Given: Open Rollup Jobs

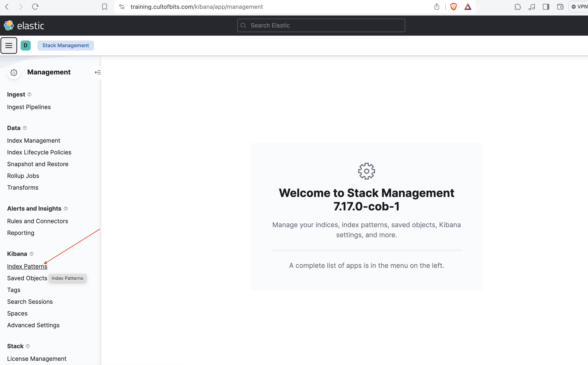Looking at the screenshot, I should tap(23, 176).
